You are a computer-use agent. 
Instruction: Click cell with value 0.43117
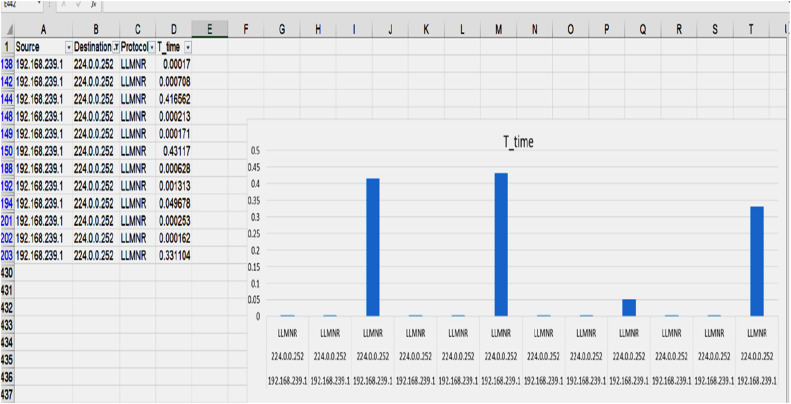click(x=174, y=150)
